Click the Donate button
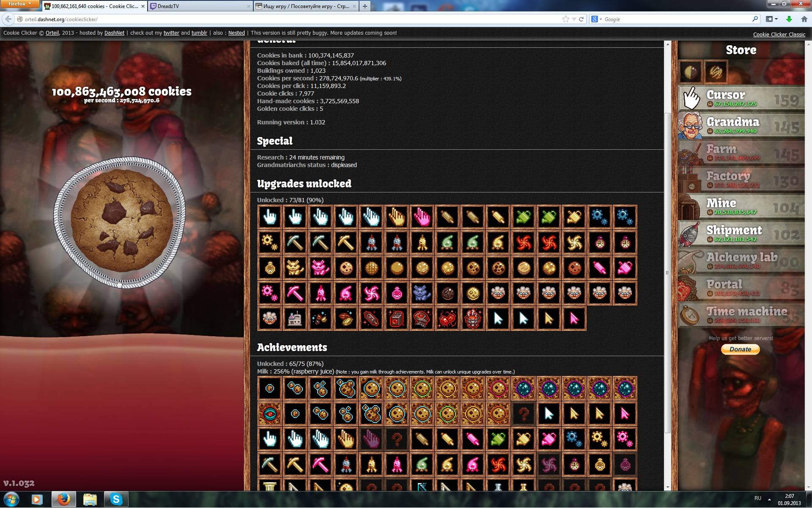Screen dimensions: 812x508 point(740,349)
